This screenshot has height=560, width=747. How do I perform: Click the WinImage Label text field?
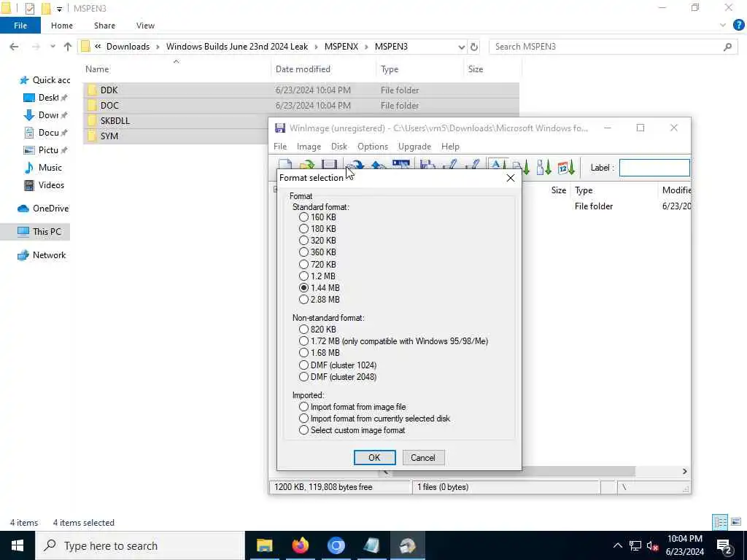click(x=654, y=168)
